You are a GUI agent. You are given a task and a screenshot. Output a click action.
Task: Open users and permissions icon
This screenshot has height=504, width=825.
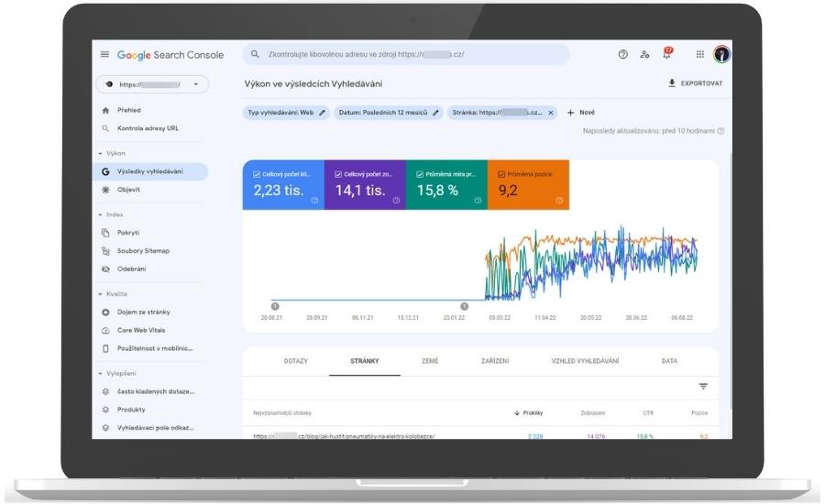coord(644,54)
